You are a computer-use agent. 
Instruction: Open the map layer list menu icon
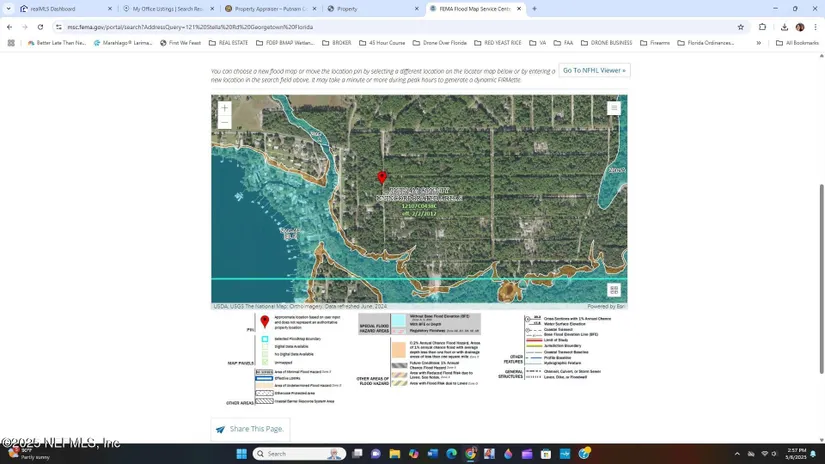(x=614, y=108)
